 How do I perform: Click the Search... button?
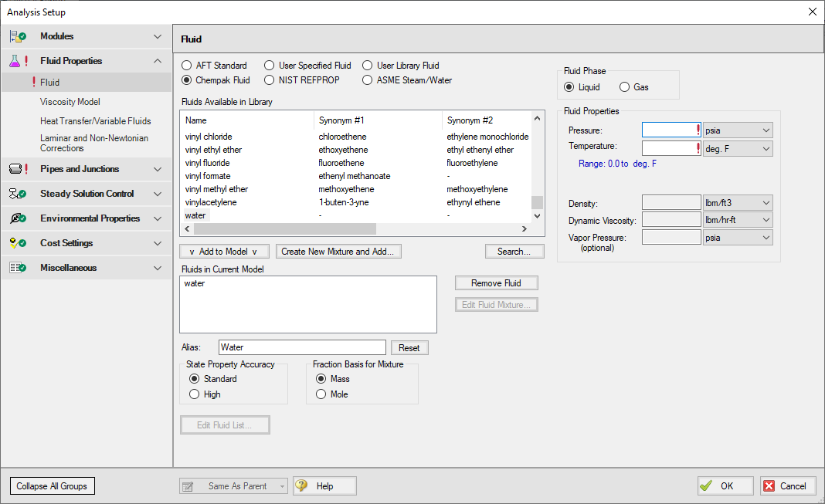pyautogui.click(x=514, y=252)
